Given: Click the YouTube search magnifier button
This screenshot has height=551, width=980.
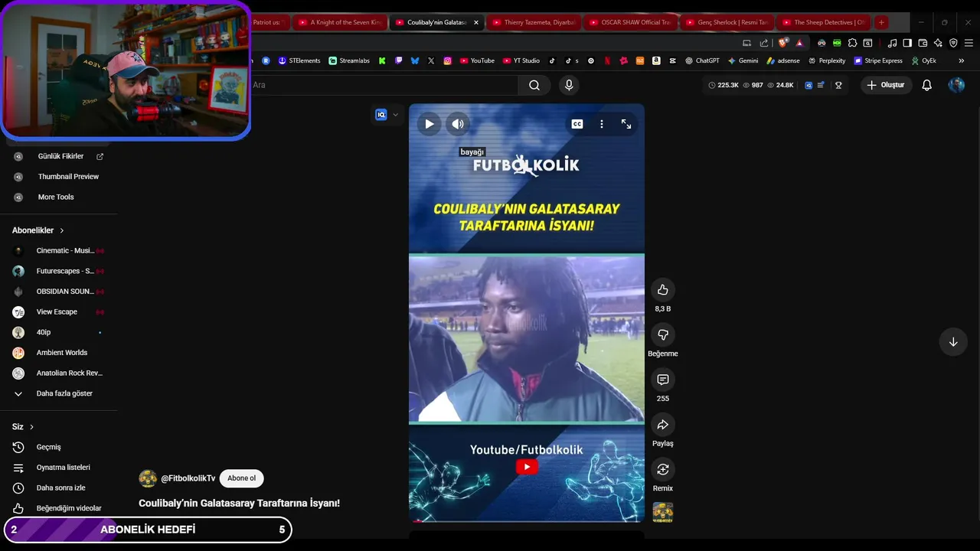Looking at the screenshot, I should click(x=534, y=85).
